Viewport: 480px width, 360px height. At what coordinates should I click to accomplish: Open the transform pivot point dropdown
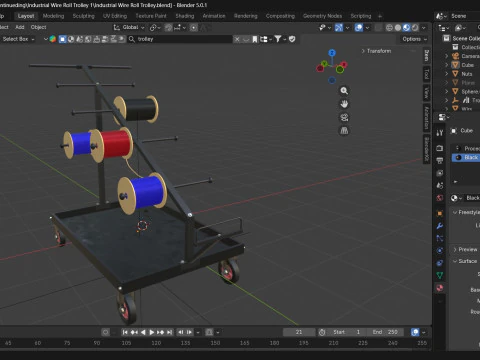coord(155,27)
